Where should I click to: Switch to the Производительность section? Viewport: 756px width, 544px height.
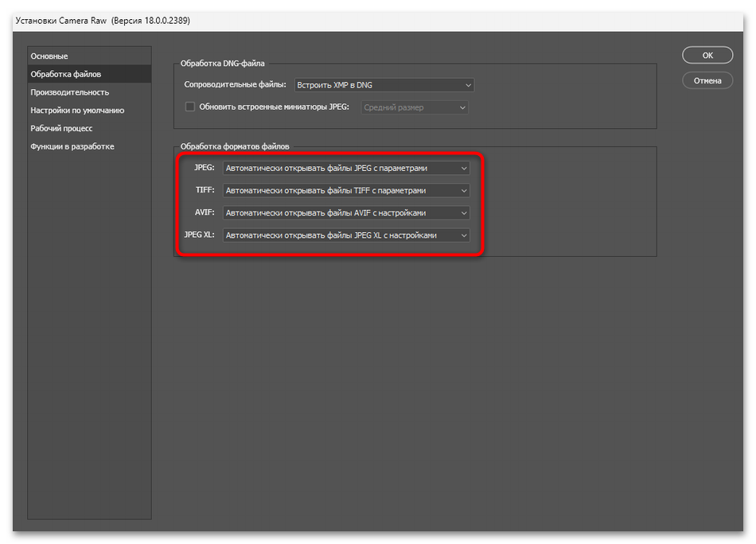pos(70,92)
